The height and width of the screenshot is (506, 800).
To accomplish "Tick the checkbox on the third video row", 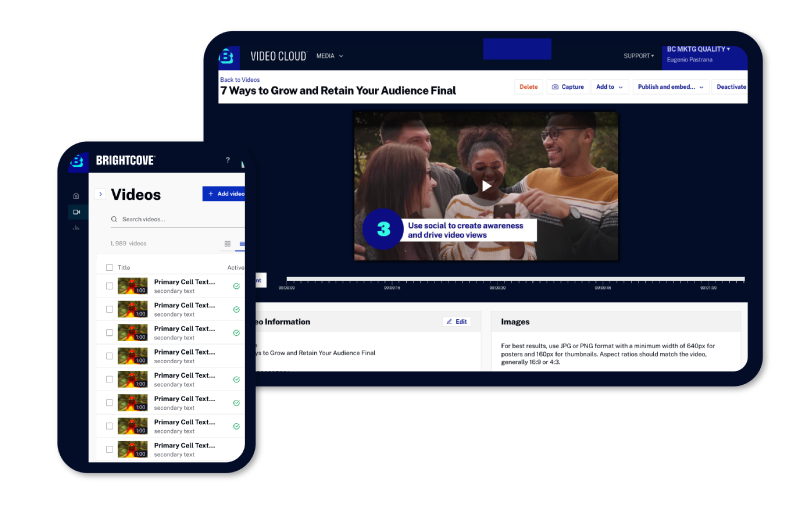I will click(109, 333).
